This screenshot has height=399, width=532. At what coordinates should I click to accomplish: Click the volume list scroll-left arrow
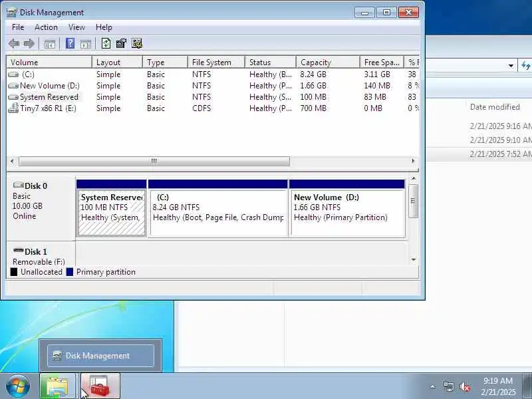click(x=12, y=161)
